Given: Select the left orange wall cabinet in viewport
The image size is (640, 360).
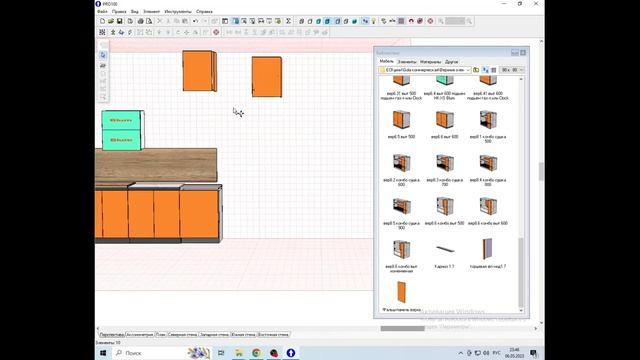Looking at the screenshot, I should 200,71.
